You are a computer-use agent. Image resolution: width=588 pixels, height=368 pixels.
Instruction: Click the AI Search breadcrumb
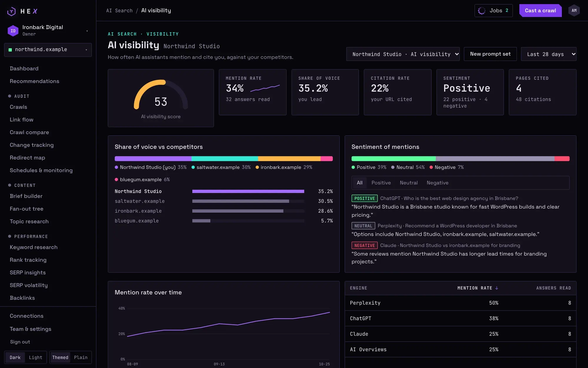(x=119, y=11)
